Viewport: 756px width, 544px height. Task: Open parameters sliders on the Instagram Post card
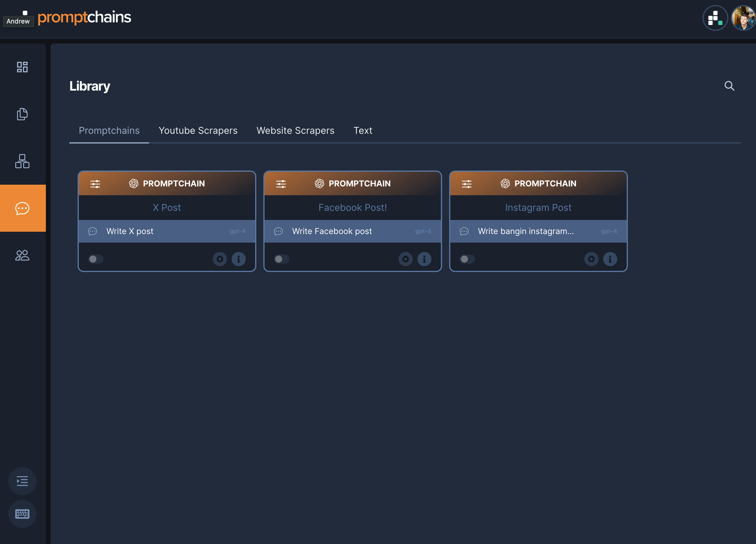point(467,183)
